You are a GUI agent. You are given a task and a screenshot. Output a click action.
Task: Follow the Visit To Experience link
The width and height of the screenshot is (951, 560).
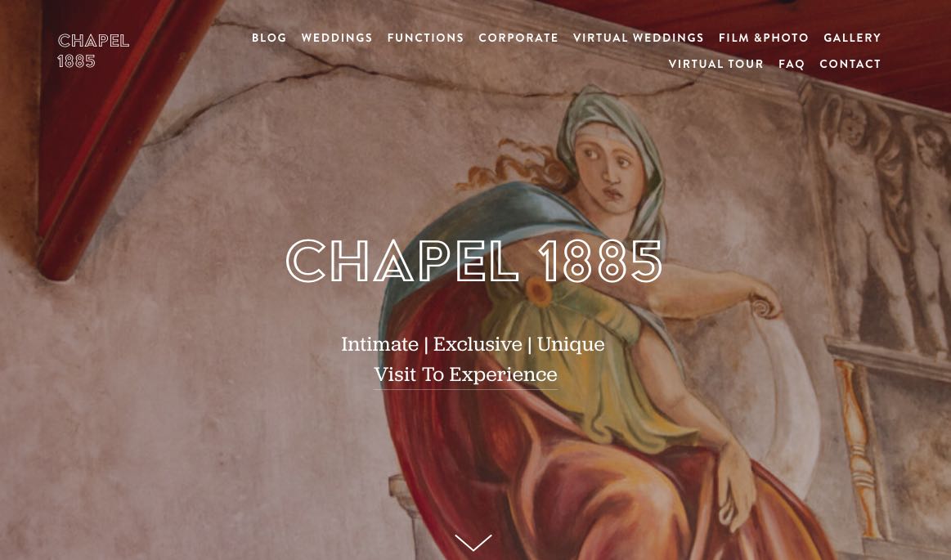pyautogui.click(x=465, y=374)
